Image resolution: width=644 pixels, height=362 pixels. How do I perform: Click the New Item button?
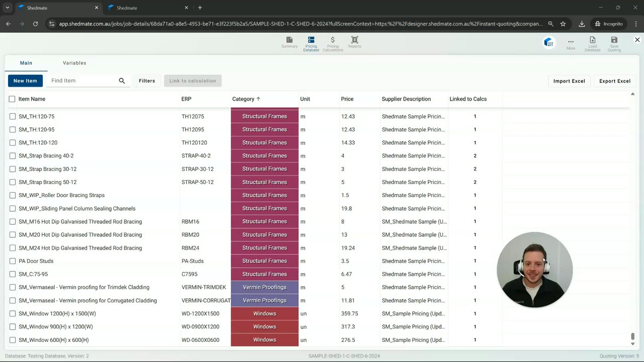coord(25,81)
